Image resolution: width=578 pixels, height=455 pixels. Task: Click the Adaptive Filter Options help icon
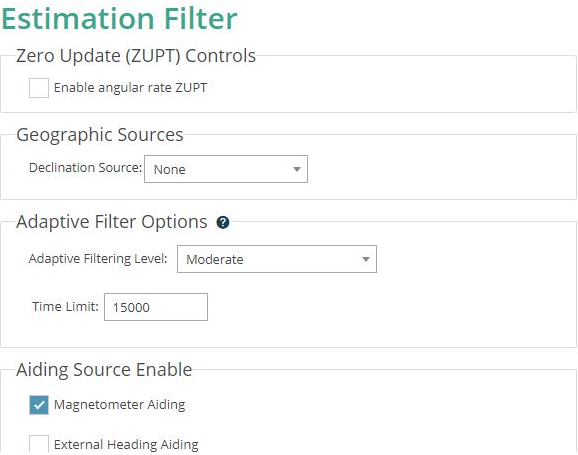(x=223, y=222)
